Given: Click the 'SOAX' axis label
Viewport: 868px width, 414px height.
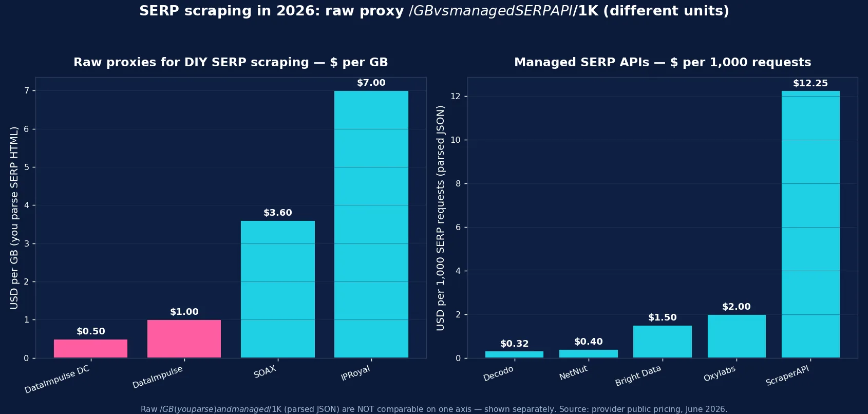Looking at the screenshot, I should [x=265, y=371].
